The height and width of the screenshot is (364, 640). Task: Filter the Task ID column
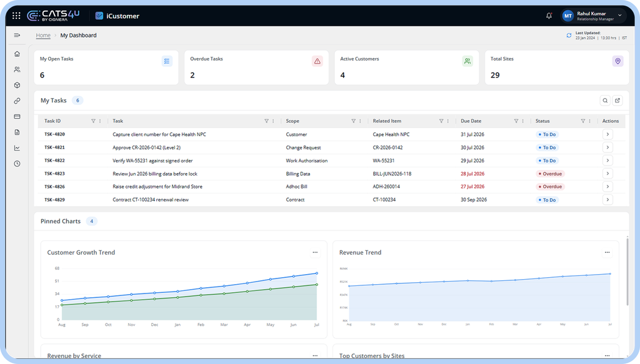coord(93,121)
